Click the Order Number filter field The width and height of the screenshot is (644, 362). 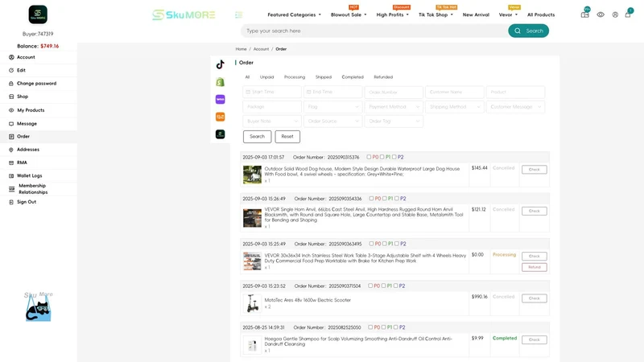click(394, 92)
